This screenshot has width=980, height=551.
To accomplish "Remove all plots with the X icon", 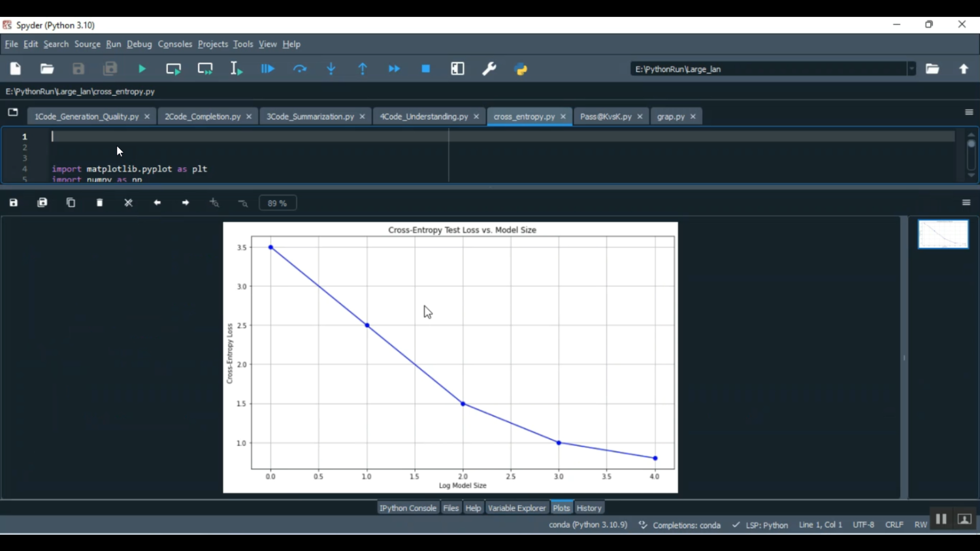I will (x=129, y=203).
